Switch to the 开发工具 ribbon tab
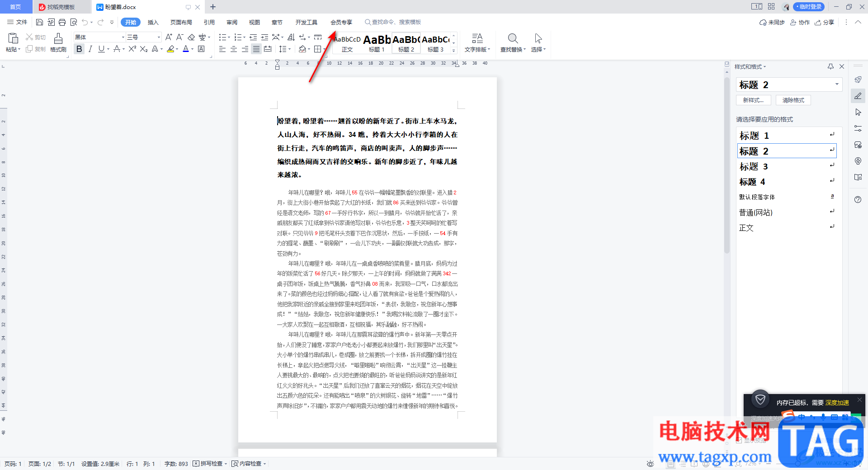The width and height of the screenshot is (868, 470). 307,22
